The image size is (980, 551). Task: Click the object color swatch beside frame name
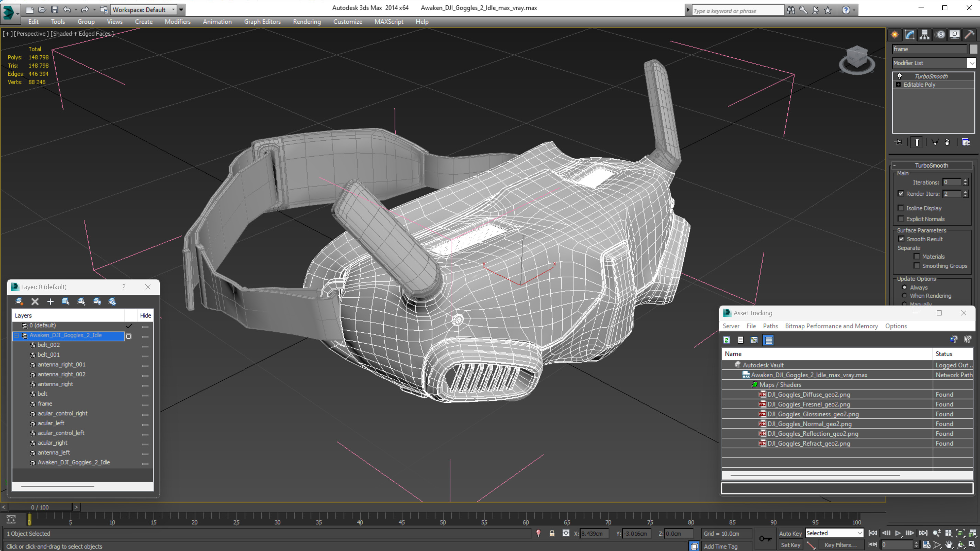tap(973, 49)
